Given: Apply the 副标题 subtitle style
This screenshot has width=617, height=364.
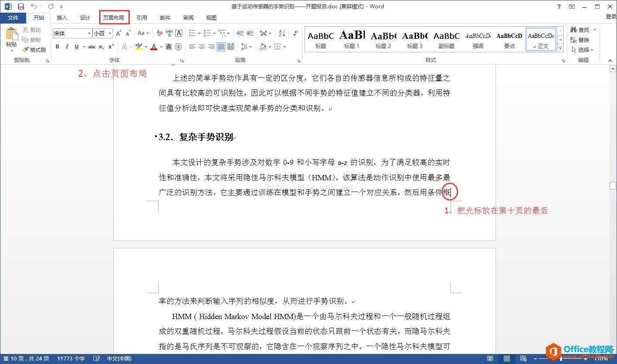Looking at the screenshot, I should pos(446,39).
